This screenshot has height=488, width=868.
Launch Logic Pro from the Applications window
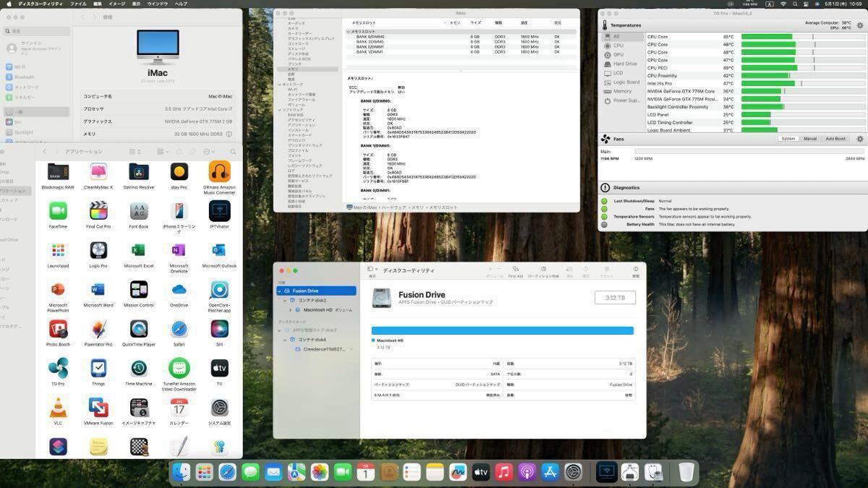98,251
